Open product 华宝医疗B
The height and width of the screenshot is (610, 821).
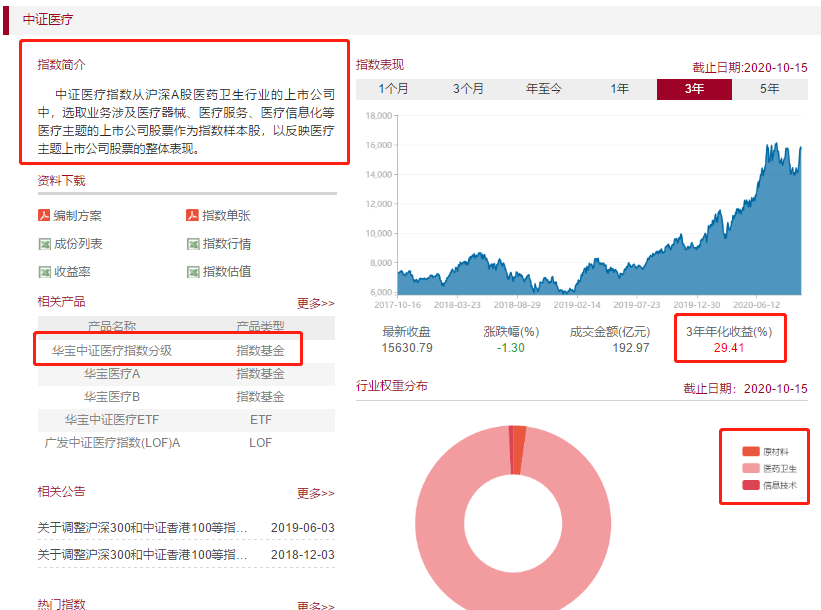(112, 397)
